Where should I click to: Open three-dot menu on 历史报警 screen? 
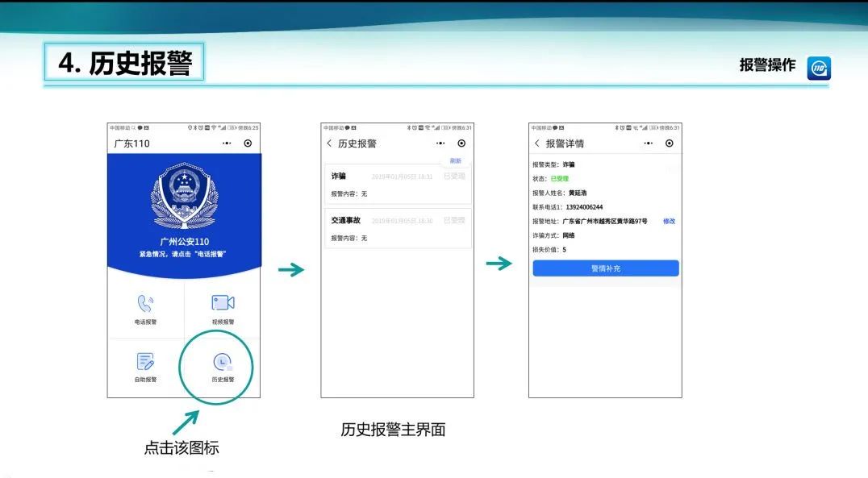pos(440,143)
